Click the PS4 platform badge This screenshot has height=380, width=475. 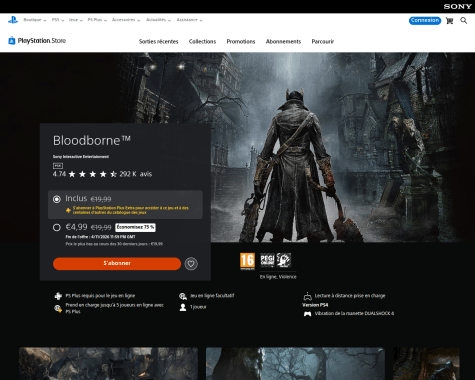58,165
